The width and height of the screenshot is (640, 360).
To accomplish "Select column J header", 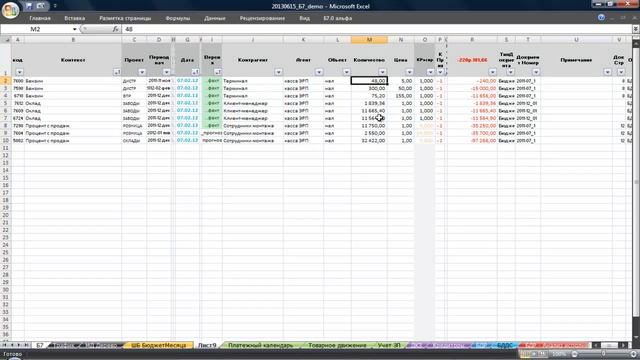I will [x=253, y=40].
